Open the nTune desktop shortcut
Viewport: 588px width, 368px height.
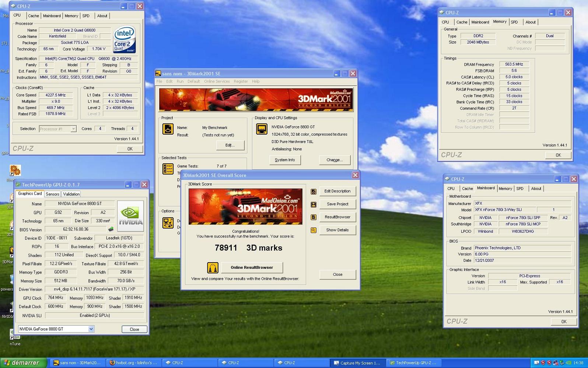coord(15,337)
